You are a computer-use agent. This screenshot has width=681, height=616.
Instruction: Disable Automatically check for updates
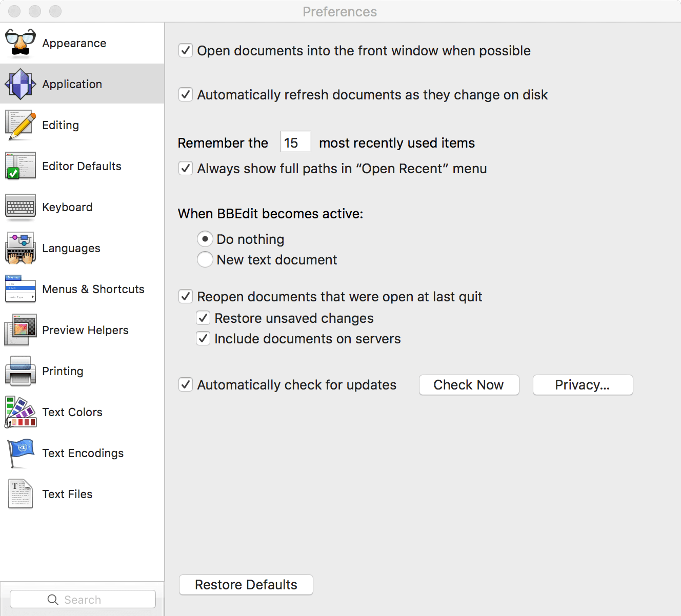click(186, 384)
